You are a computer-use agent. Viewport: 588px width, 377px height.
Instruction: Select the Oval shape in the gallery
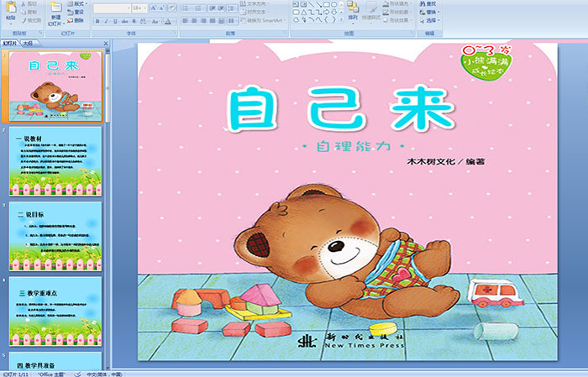click(x=333, y=4)
